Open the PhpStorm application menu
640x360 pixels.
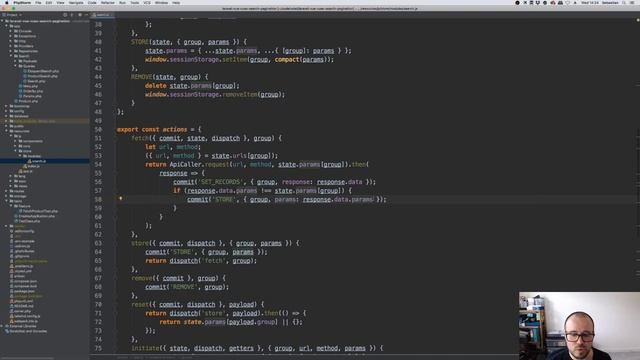(x=22, y=2)
